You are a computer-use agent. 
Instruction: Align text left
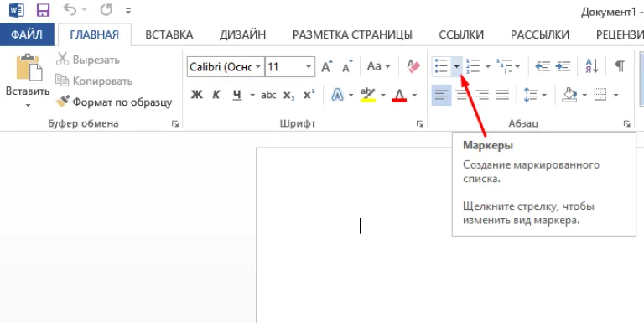(x=442, y=96)
